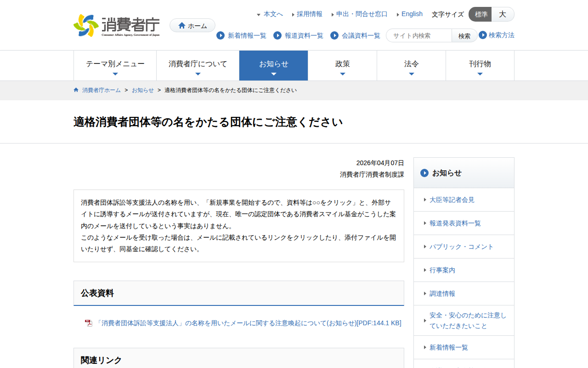This screenshot has height=368, width=588.
Task: Open 大臣等記者会見 in sidebar
Action: pos(452,200)
